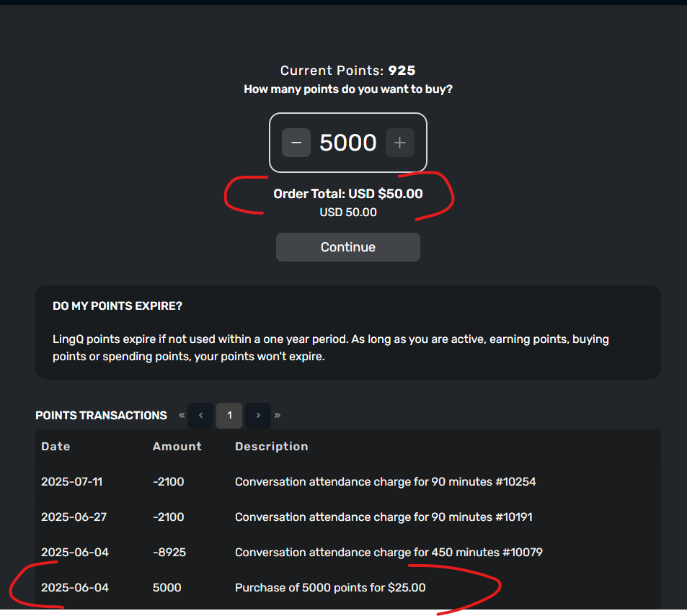
Task: Select the Purchase of 5000 points row
Action: 348,588
